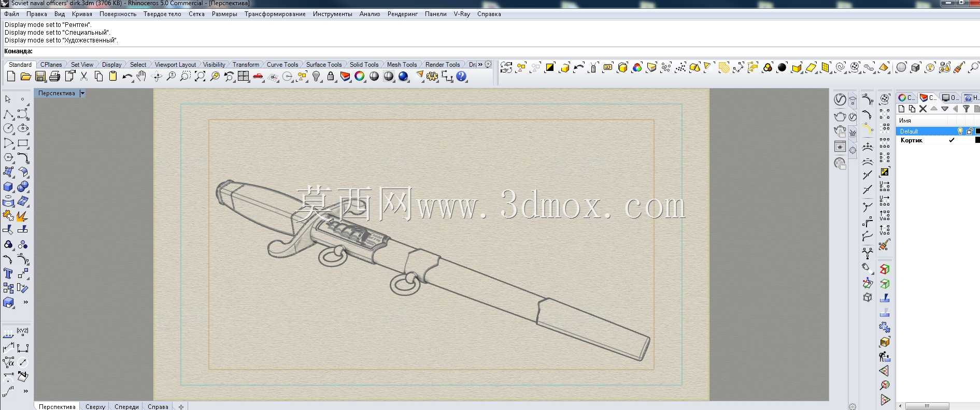Viewport: 980px width, 410px height.
Task: Add a new viewport tab with plus
Action: tap(181, 407)
